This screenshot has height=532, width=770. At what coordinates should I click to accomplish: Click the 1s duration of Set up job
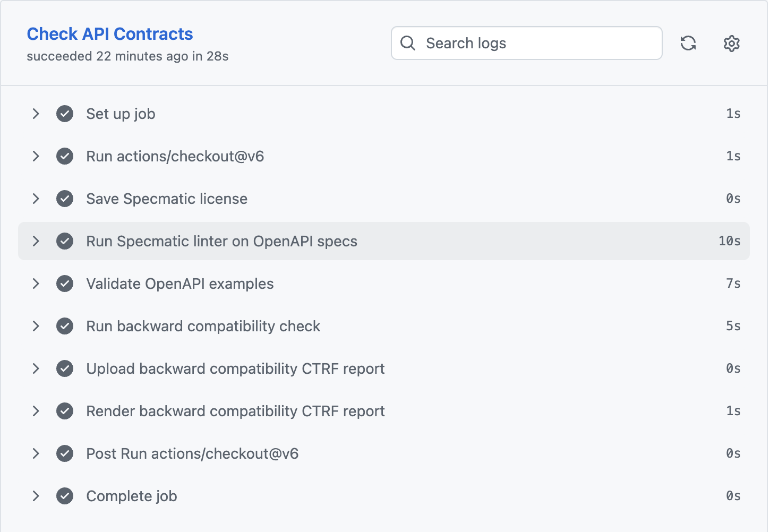(733, 114)
